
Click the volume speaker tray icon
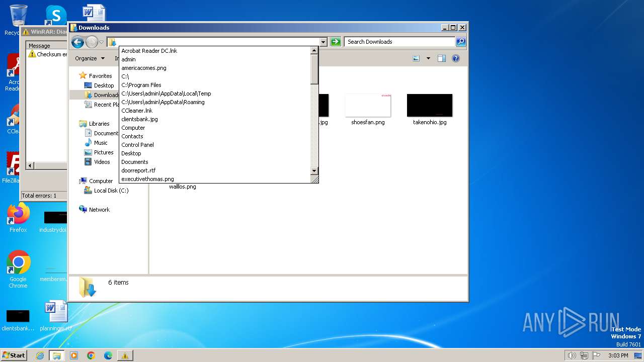[572, 355]
